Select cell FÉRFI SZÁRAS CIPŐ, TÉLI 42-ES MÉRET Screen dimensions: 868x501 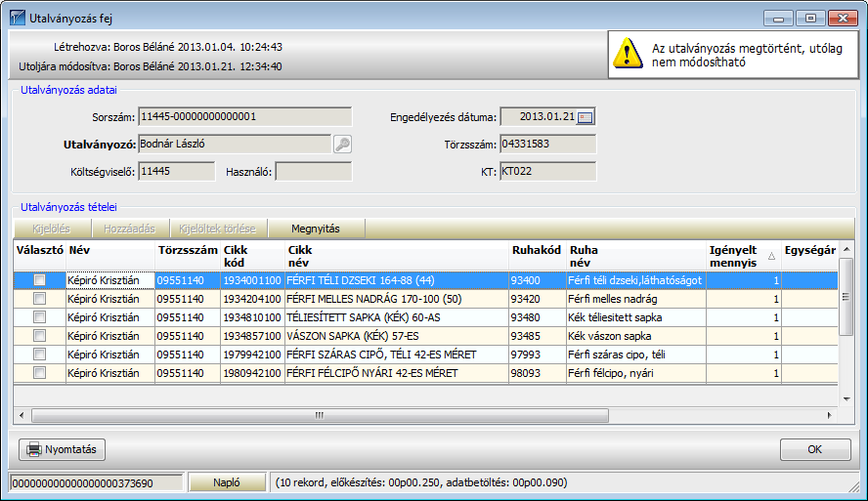click(396, 355)
